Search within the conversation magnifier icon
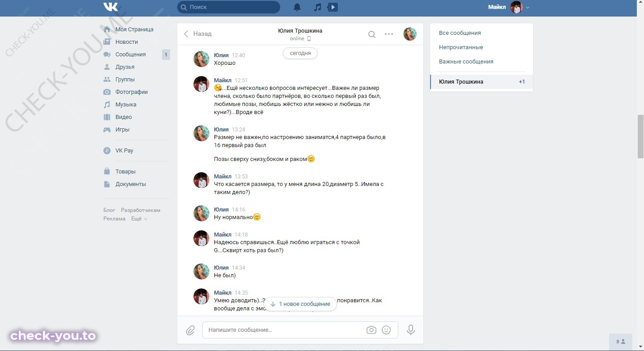Image resolution: width=644 pixels, height=351 pixels. pos(371,34)
